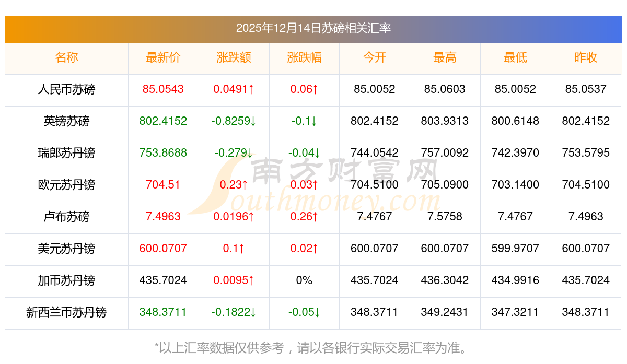627x364 pixels.
Task: Select the 最低 column header
Action: [x=515, y=57]
